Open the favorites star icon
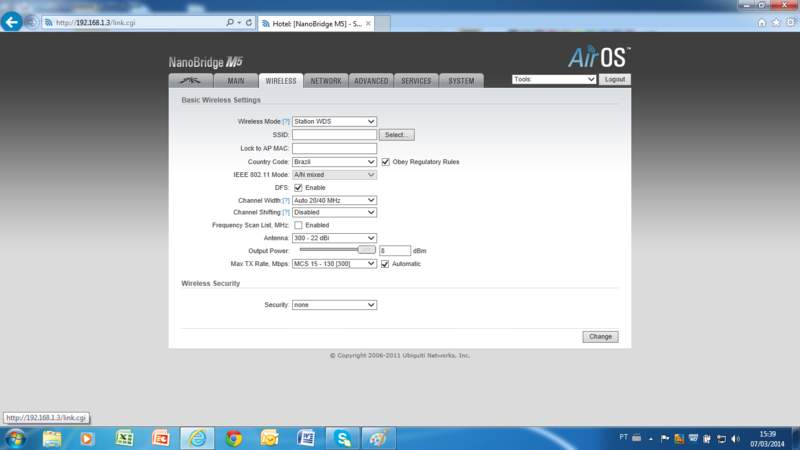 point(776,22)
